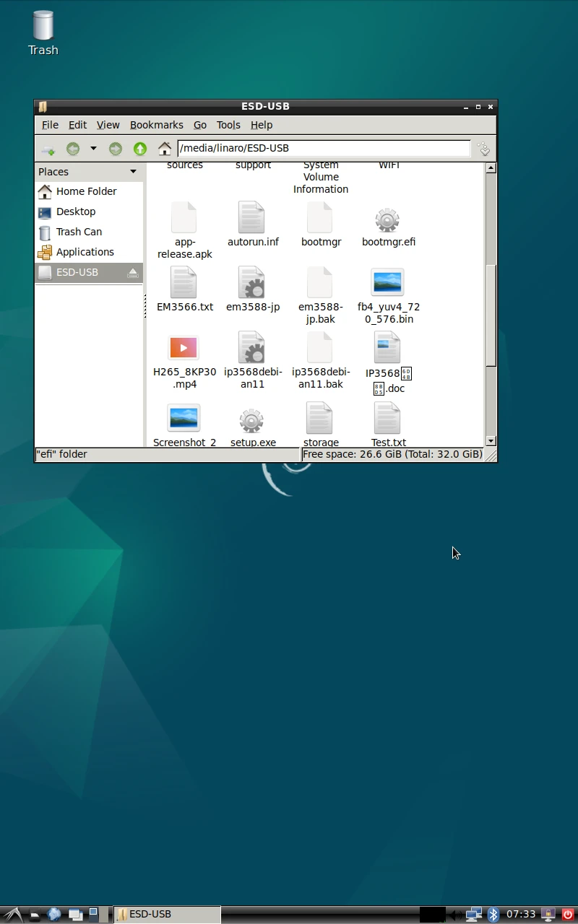Click the vertical scrollbar thumb
Viewport: 578px width, 924px height.
pyautogui.click(x=491, y=315)
